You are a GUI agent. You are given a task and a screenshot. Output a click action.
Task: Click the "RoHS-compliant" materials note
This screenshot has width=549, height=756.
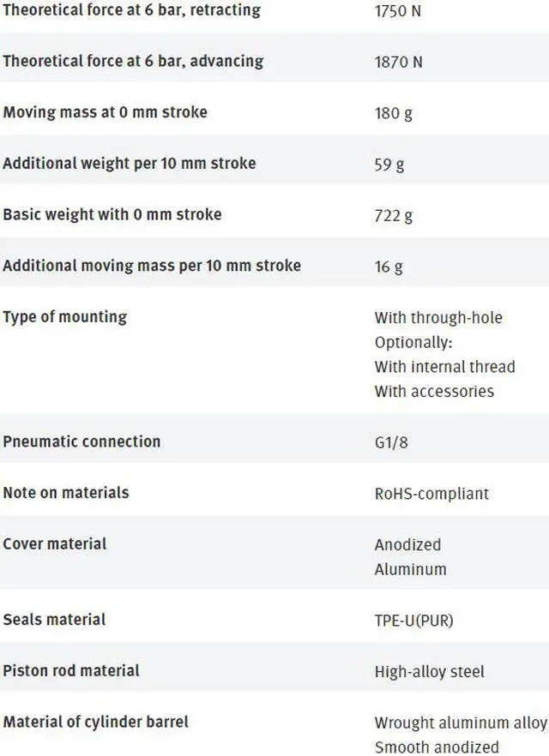(x=431, y=494)
